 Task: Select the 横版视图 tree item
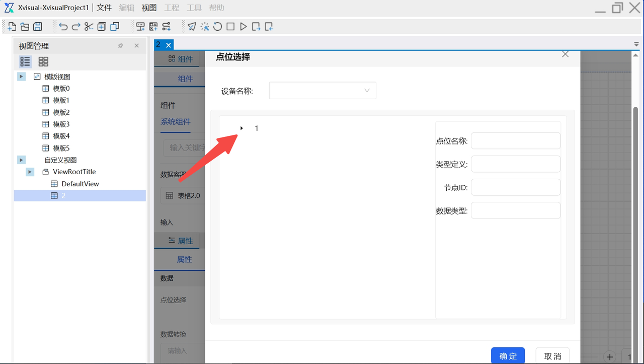[x=57, y=77]
